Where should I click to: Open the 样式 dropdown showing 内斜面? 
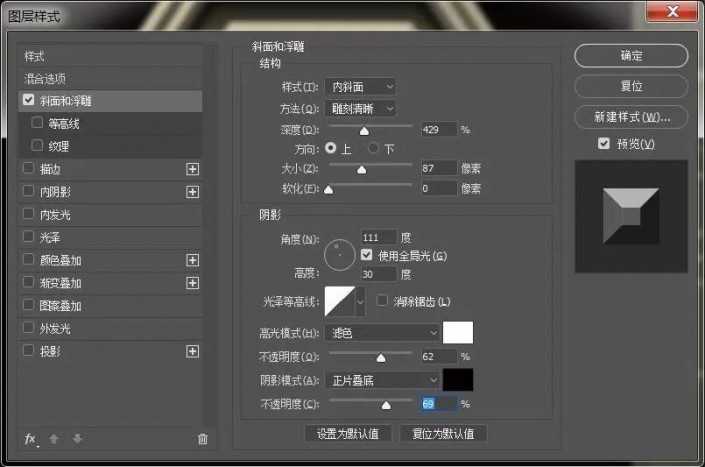tap(361, 87)
